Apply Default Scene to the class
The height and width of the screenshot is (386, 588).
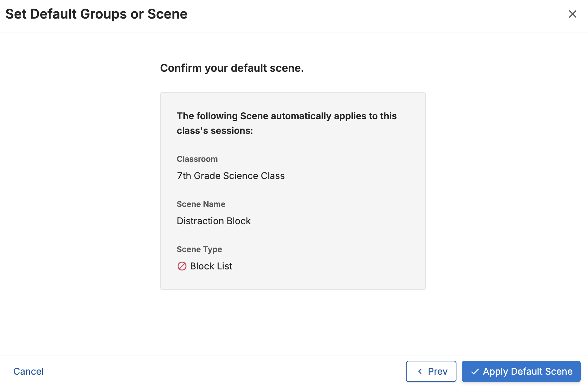[521, 371]
